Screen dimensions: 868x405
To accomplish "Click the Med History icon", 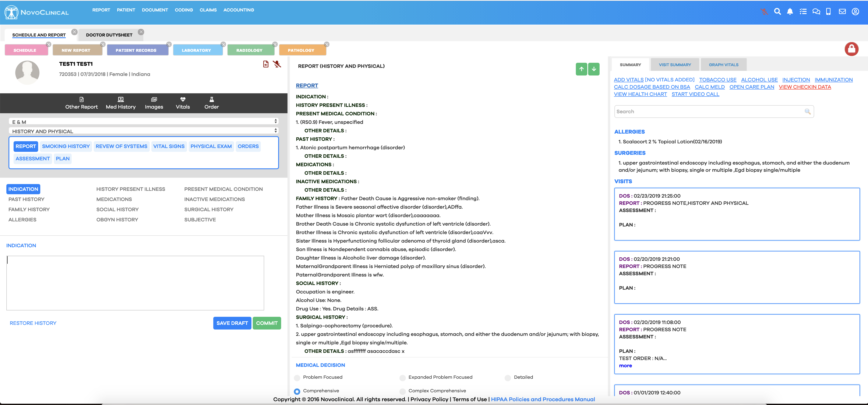I will point(121,99).
